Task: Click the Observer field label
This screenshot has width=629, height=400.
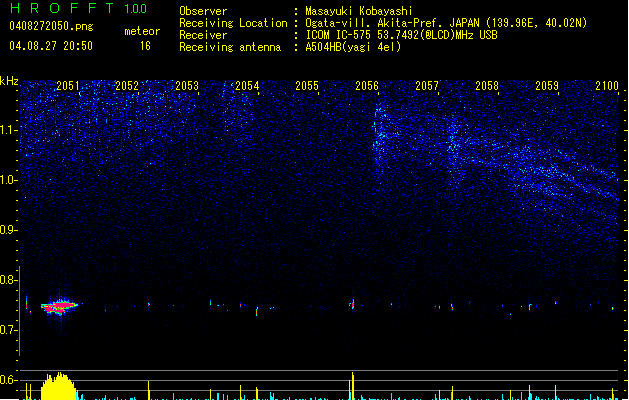Action: point(203,11)
